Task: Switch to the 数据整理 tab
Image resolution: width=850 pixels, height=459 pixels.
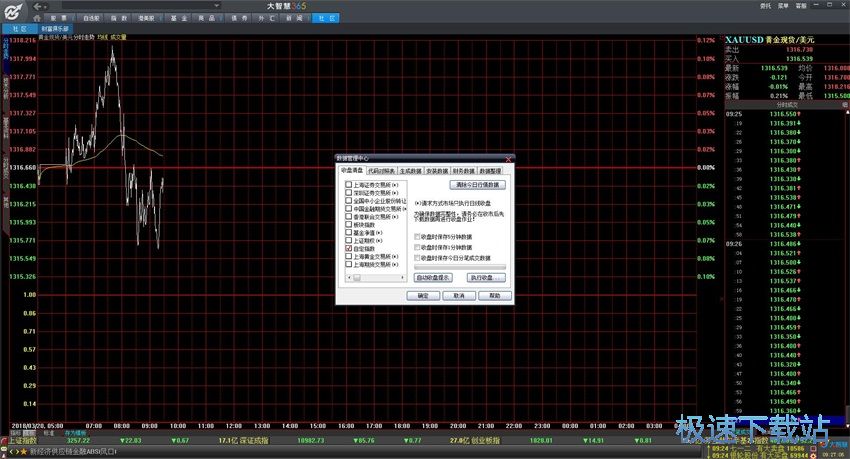Action: point(490,171)
